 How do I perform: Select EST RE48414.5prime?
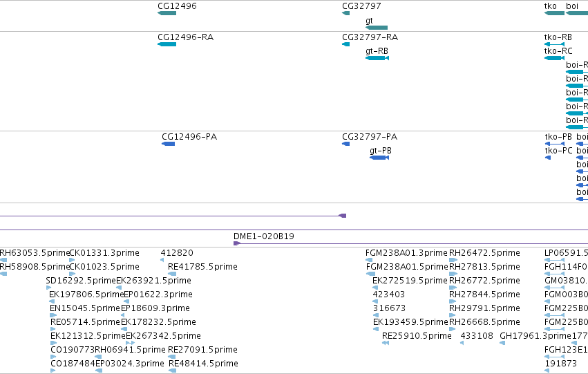coord(203,364)
